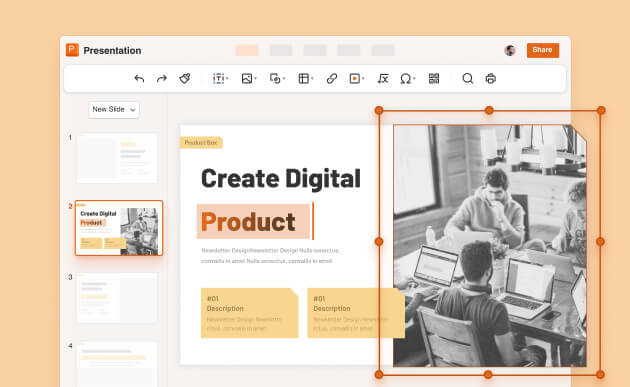Insert a hyperlink with the link icon

coord(331,78)
